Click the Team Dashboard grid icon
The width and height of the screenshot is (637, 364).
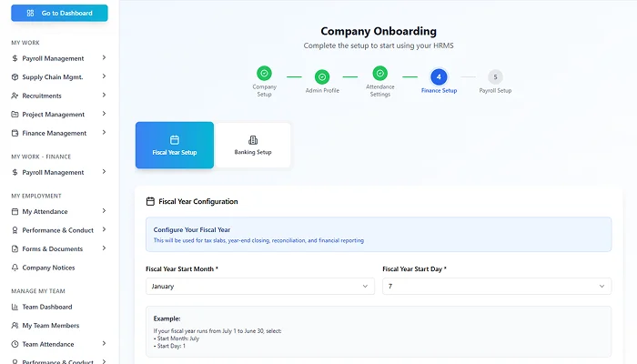click(15, 307)
